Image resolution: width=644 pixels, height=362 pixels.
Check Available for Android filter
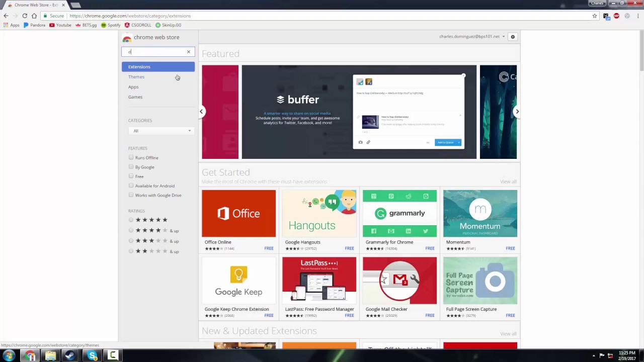point(131,186)
